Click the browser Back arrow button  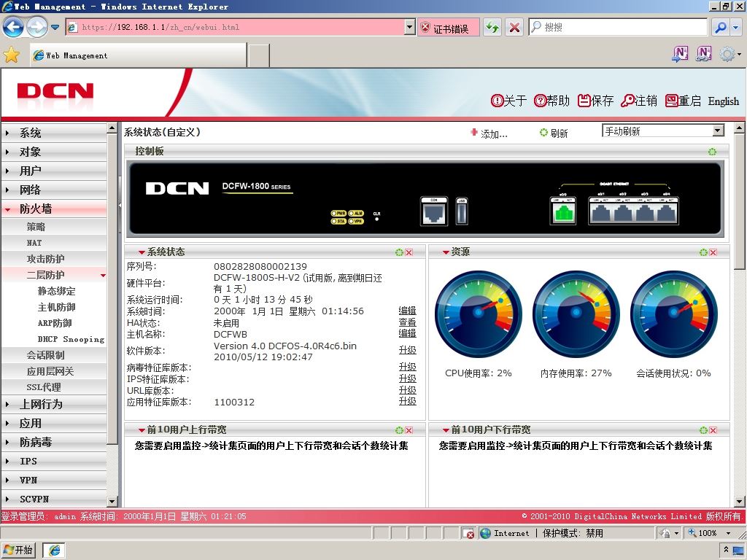coord(13,27)
